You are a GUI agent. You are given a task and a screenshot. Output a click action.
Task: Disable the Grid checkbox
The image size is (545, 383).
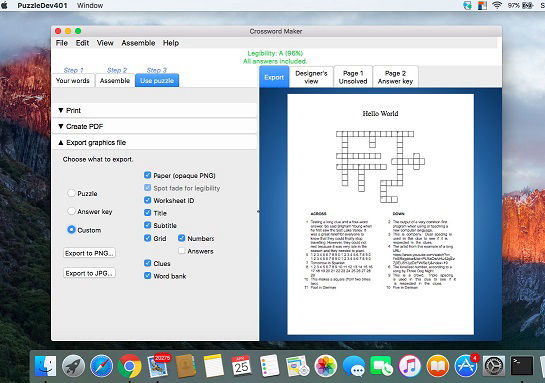pos(147,238)
